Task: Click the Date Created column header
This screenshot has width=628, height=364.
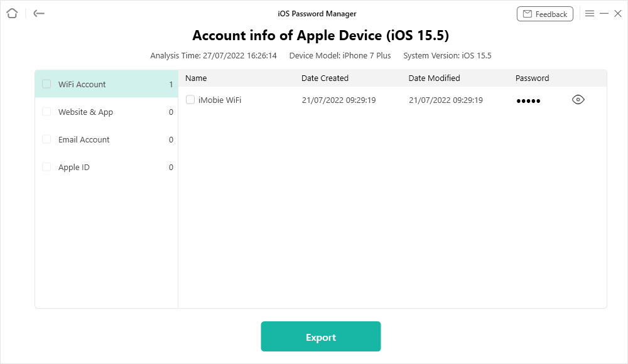Action: [x=325, y=78]
